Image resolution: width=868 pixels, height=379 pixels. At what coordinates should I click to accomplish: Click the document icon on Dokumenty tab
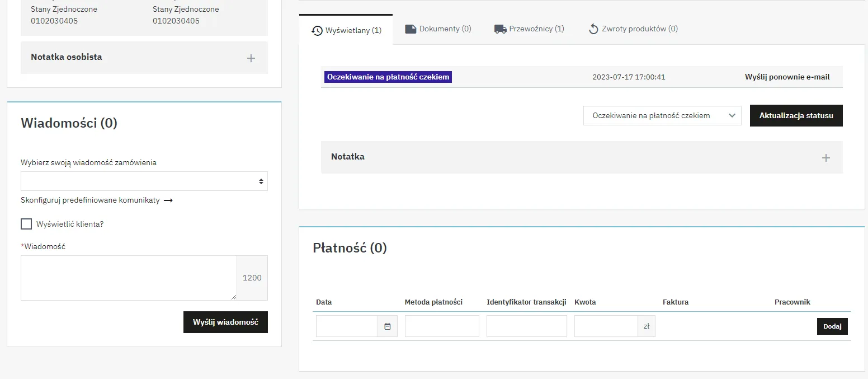pos(411,29)
